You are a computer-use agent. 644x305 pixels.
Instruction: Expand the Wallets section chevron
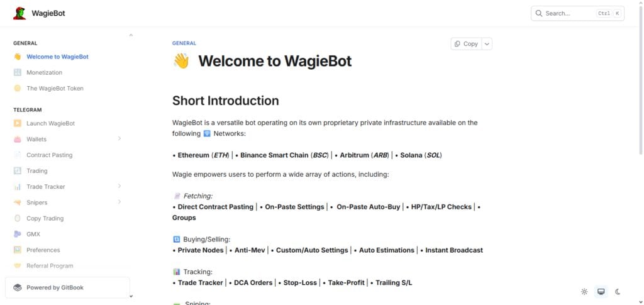[x=119, y=139]
